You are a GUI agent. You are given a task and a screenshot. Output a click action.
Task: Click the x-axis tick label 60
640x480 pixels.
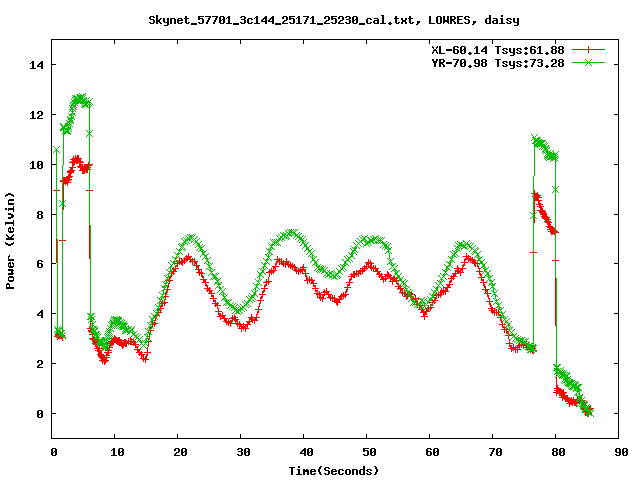pyautogui.click(x=432, y=452)
